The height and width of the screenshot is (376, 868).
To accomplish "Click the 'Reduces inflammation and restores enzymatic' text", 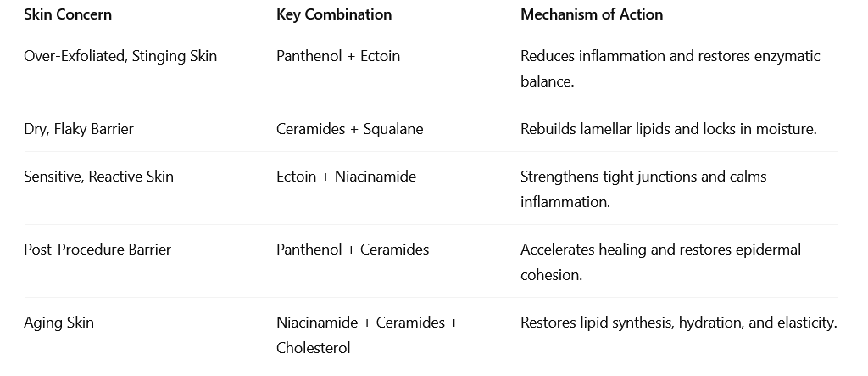I will (x=670, y=56).
